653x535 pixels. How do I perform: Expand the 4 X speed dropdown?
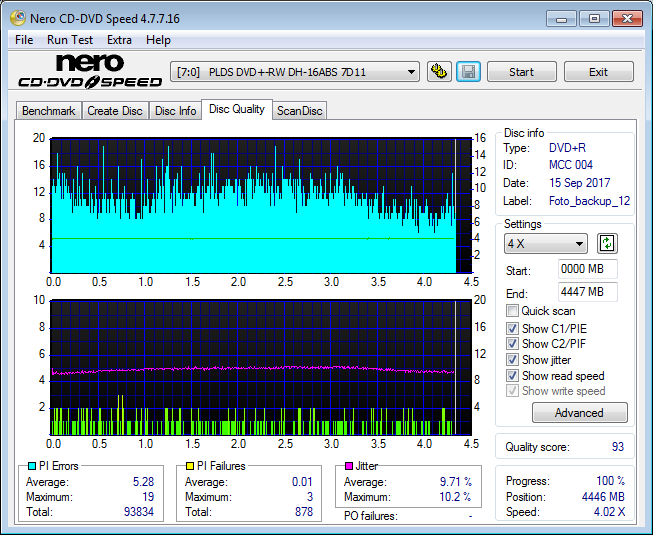point(546,244)
